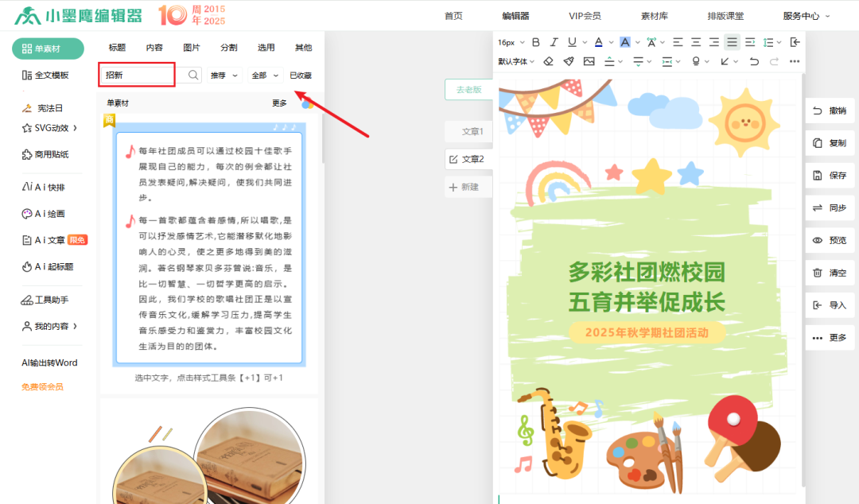Viewport: 859px width, 504px height.
Task: Open the insert image icon
Action: click(588, 60)
